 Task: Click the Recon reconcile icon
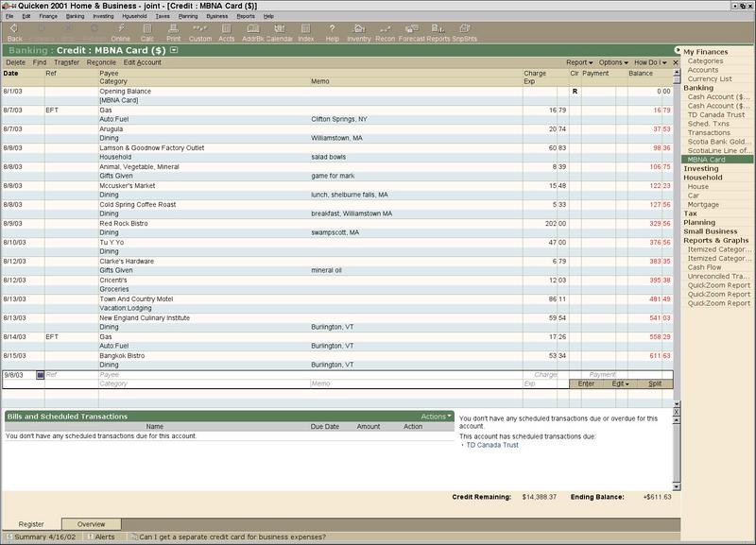coord(385,32)
